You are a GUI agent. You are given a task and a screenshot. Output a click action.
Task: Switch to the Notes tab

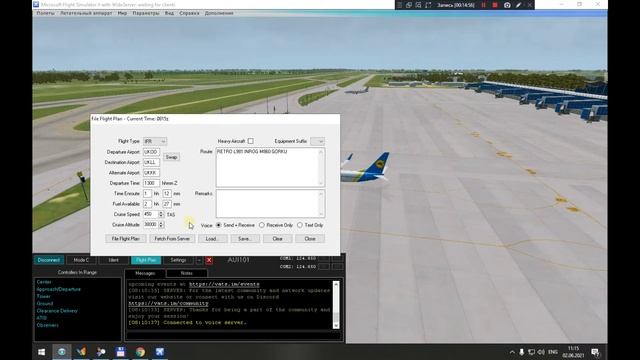pos(187,273)
